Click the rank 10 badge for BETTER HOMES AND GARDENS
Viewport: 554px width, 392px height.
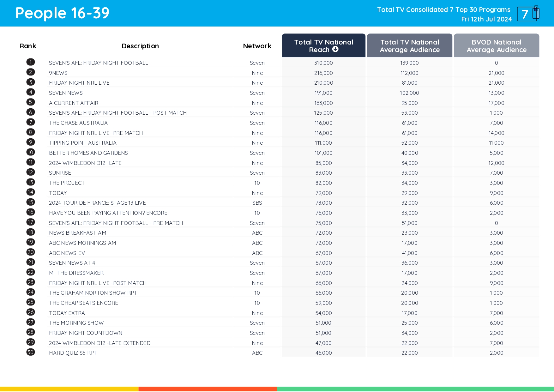click(x=30, y=152)
